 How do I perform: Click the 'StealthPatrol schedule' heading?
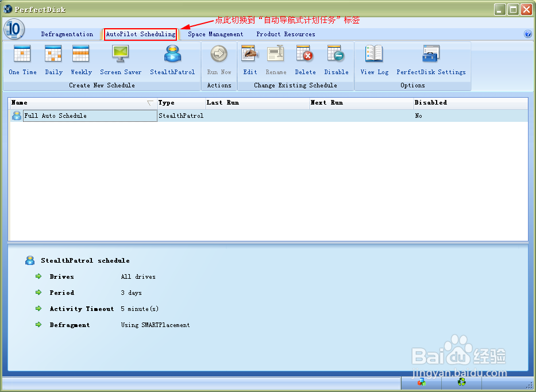point(85,260)
